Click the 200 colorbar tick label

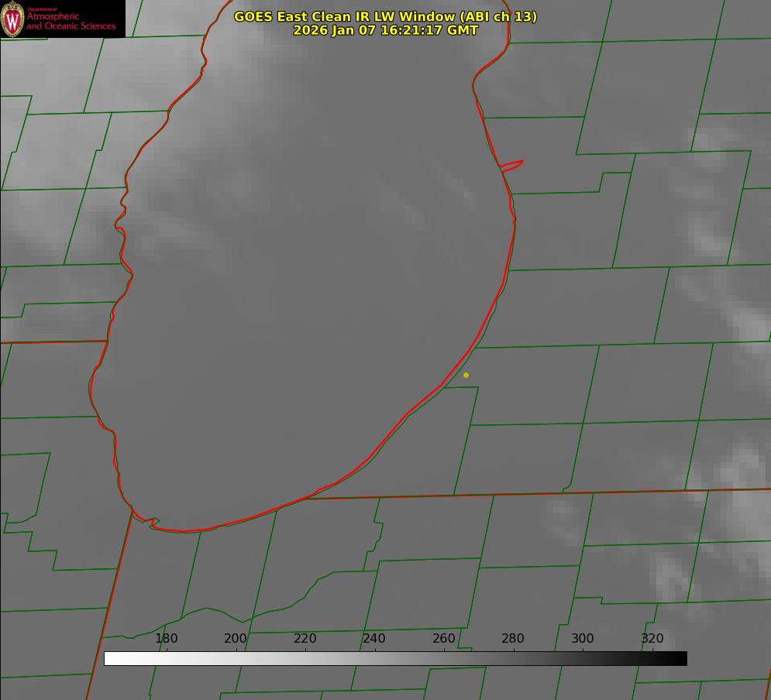236,639
